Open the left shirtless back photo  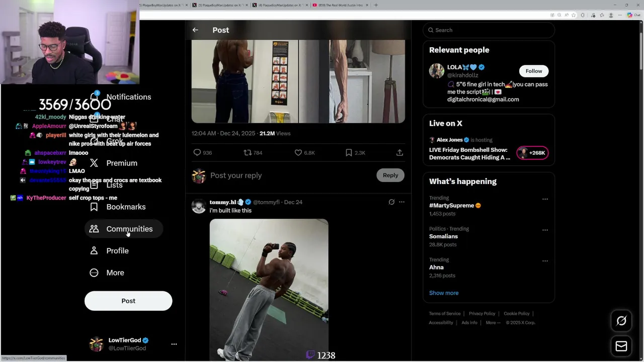(245, 81)
